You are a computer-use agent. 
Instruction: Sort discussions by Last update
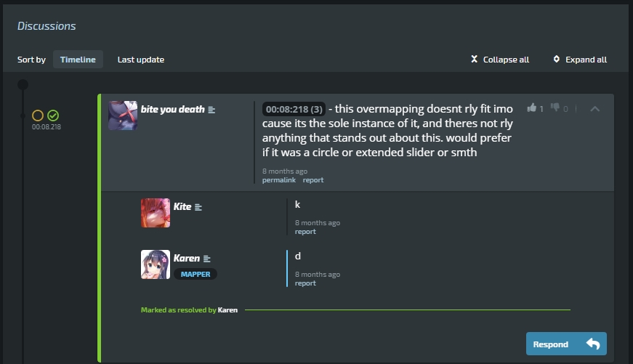pos(141,60)
